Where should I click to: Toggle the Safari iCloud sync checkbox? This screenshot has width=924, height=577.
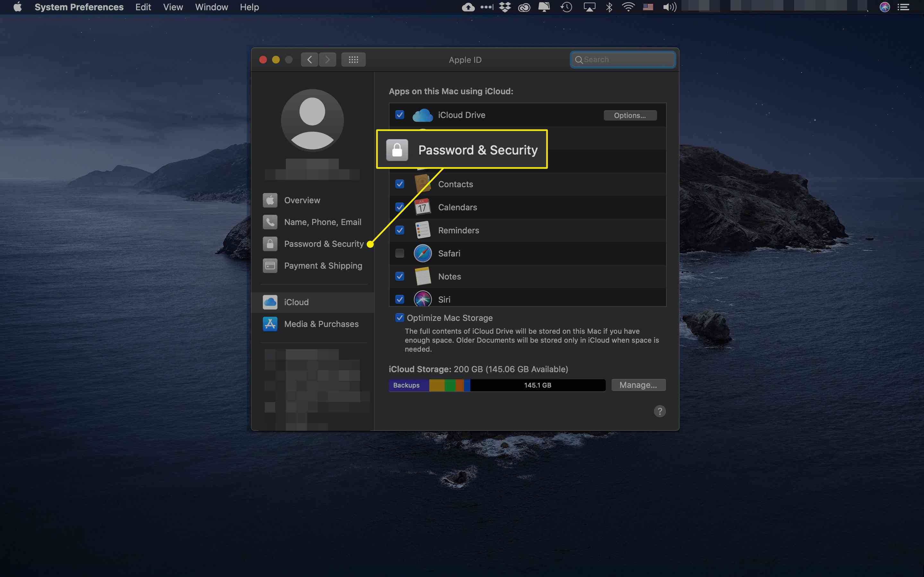[x=399, y=253]
